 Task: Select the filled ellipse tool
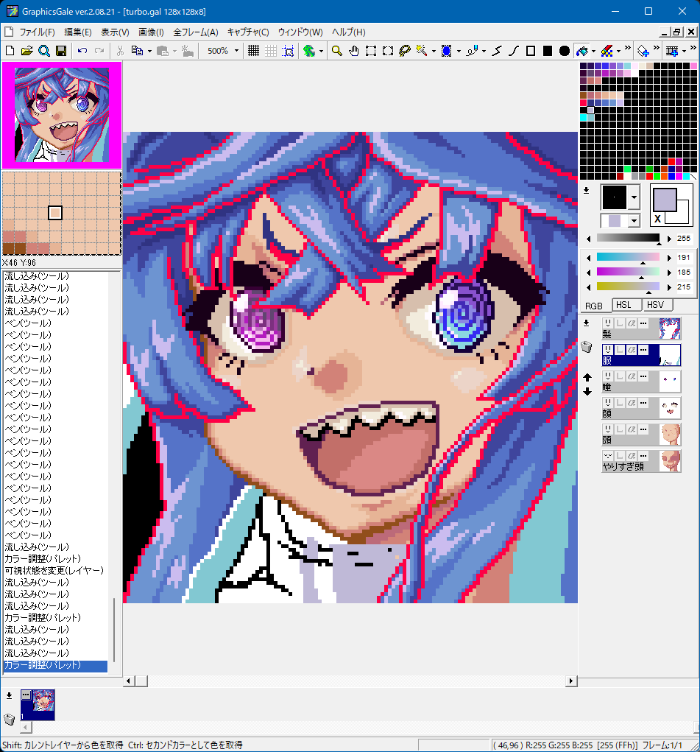pyautogui.click(x=565, y=51)
